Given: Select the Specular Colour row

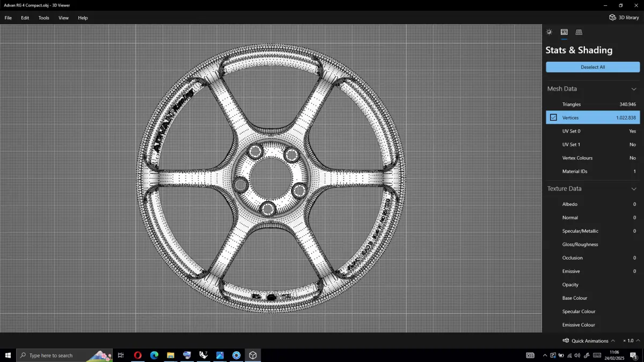Looking at the screenshot, I should click(x=593, y=311).
